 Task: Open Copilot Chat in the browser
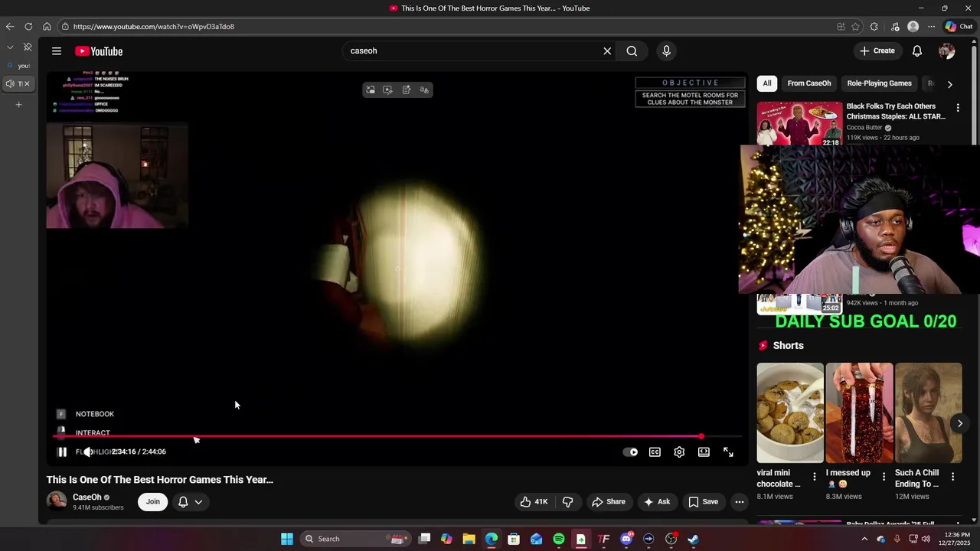[959, 27]
